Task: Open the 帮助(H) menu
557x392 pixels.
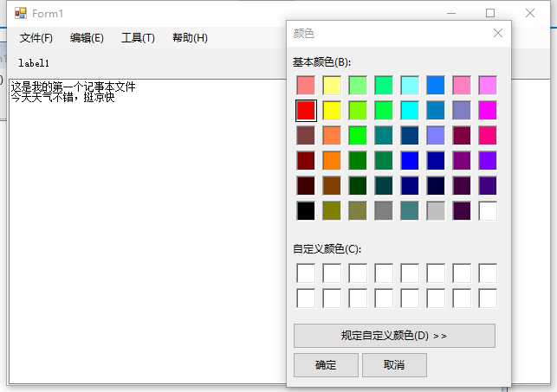Action: tap(190, 37)
